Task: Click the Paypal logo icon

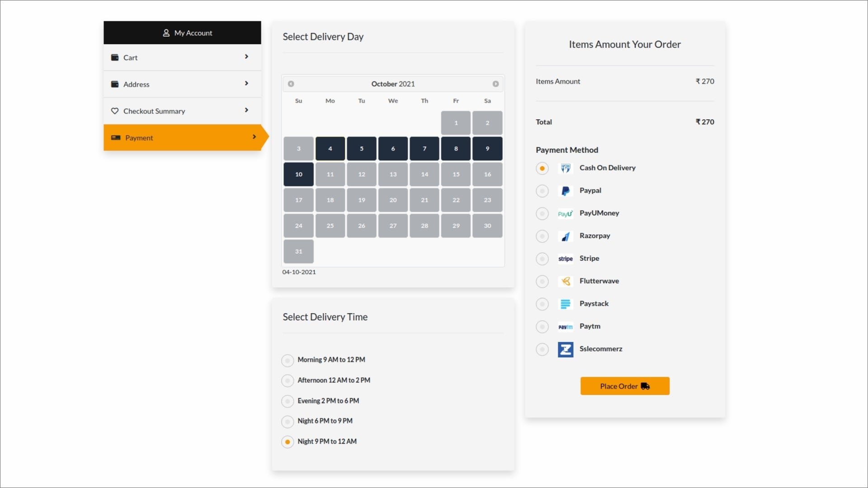Action: [x=566, y=191]
